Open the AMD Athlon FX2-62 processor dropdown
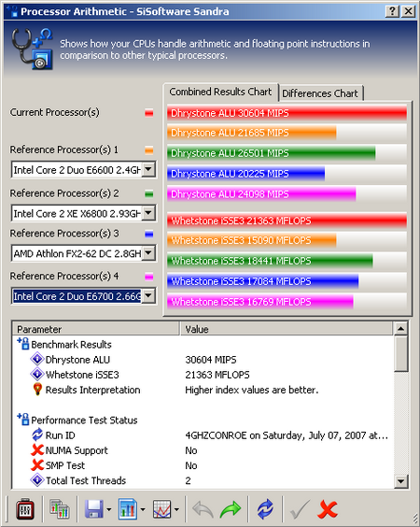 click(148, 253)
